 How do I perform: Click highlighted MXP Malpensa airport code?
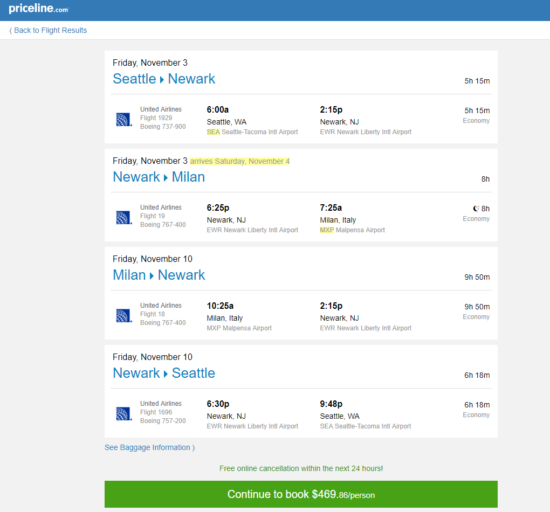[327, 230]
